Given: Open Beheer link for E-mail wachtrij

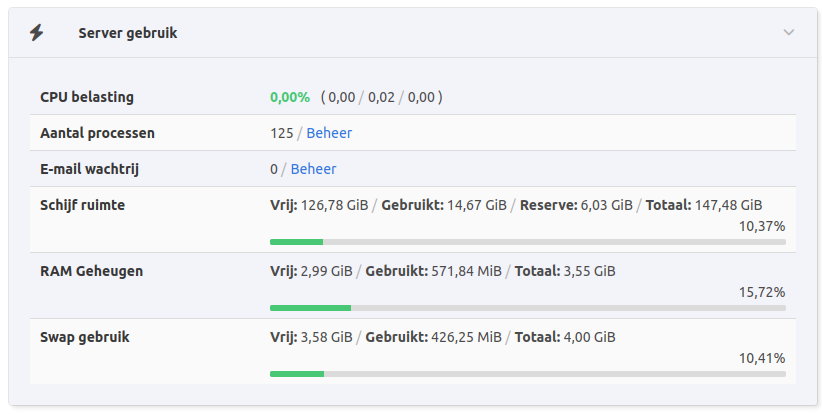Looking at the screenshot, I should (x=313, y=169).
